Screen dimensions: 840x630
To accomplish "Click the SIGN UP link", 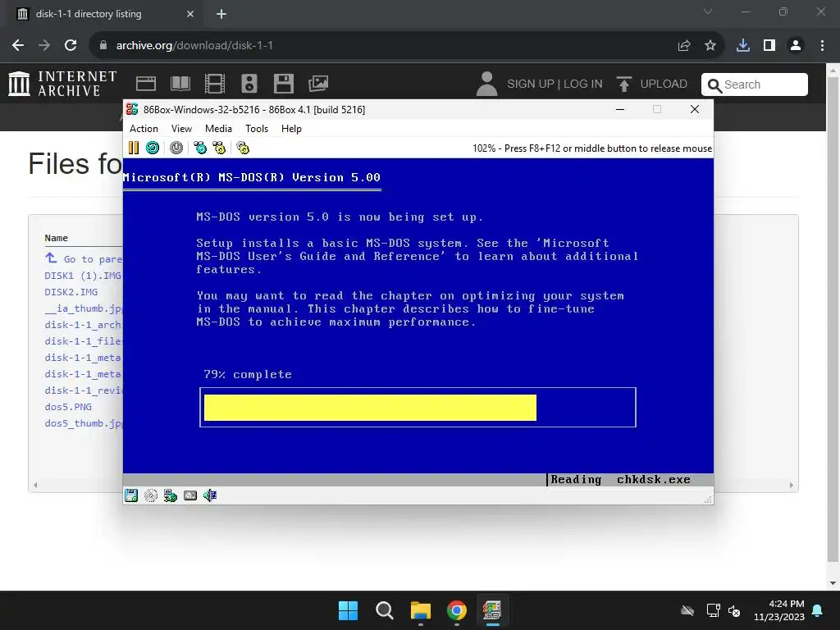I will 531,84.
